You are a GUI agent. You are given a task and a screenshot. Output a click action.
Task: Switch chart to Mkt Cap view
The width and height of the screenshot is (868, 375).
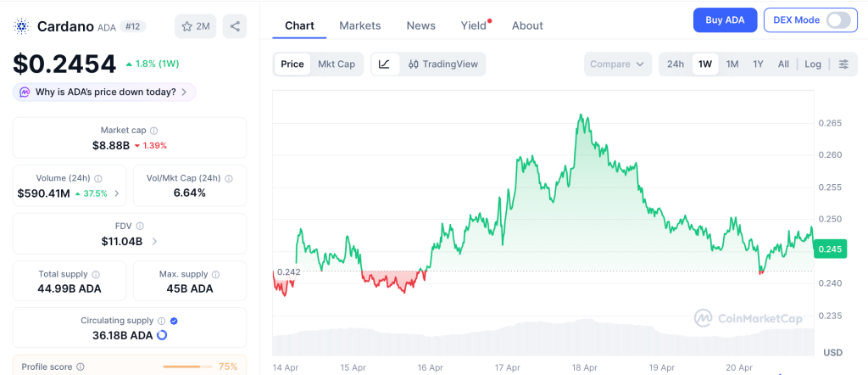click(x=337, y=64)
